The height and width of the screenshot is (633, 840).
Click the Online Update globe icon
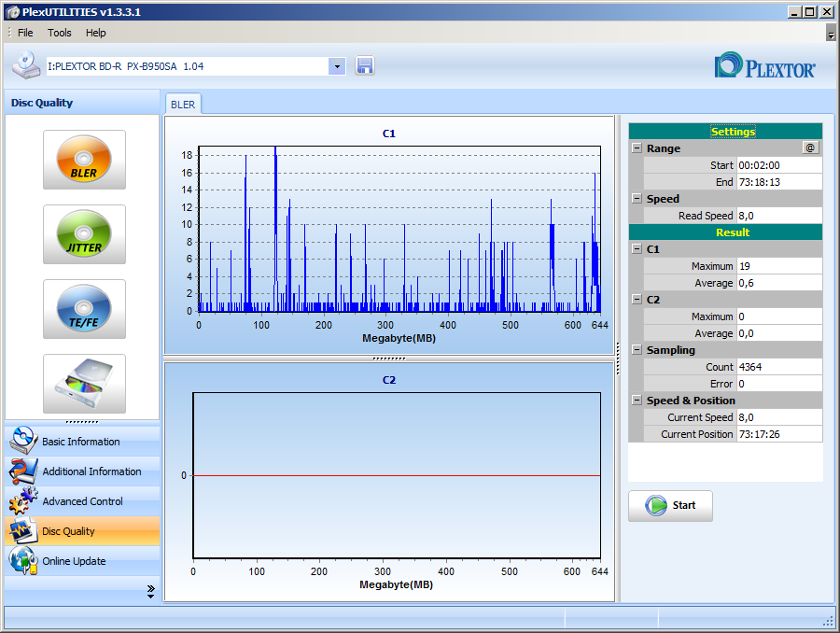[x=23, y=560]
